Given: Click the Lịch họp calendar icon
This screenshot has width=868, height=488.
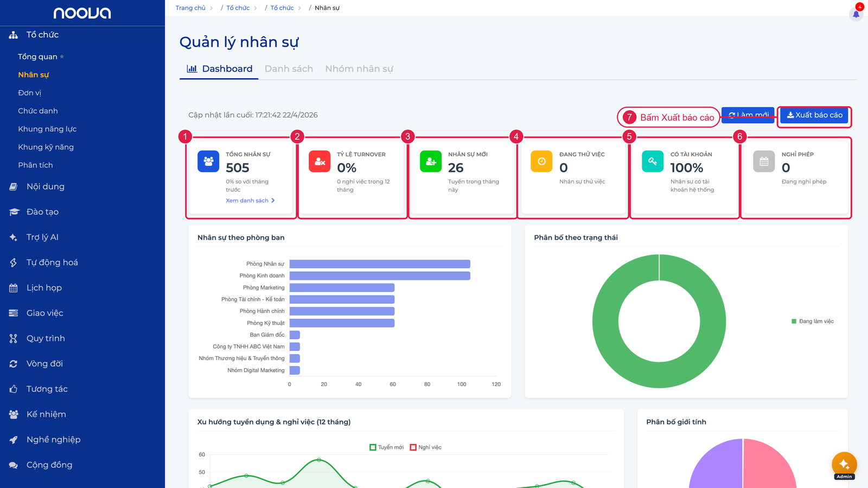Looking at the screenshot, I should [x=14, y=288].
